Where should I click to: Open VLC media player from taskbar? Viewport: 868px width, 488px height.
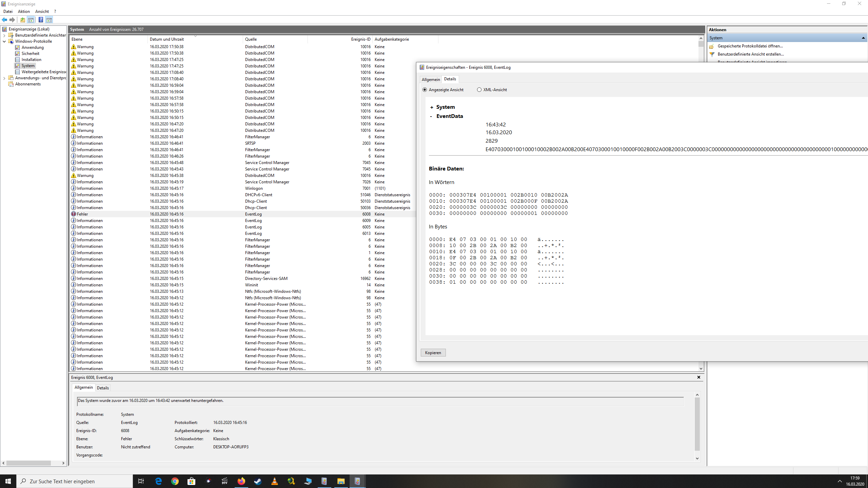pos(274,481)
